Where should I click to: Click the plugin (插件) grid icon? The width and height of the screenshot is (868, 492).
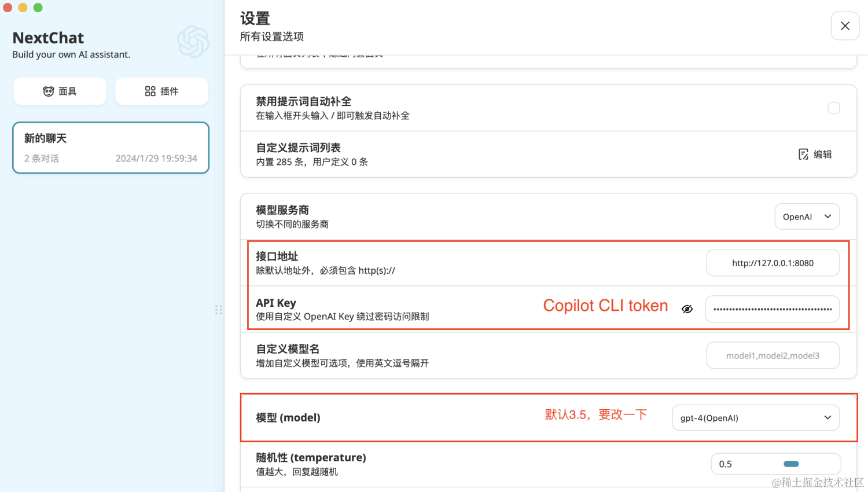[x=150, y=91]
